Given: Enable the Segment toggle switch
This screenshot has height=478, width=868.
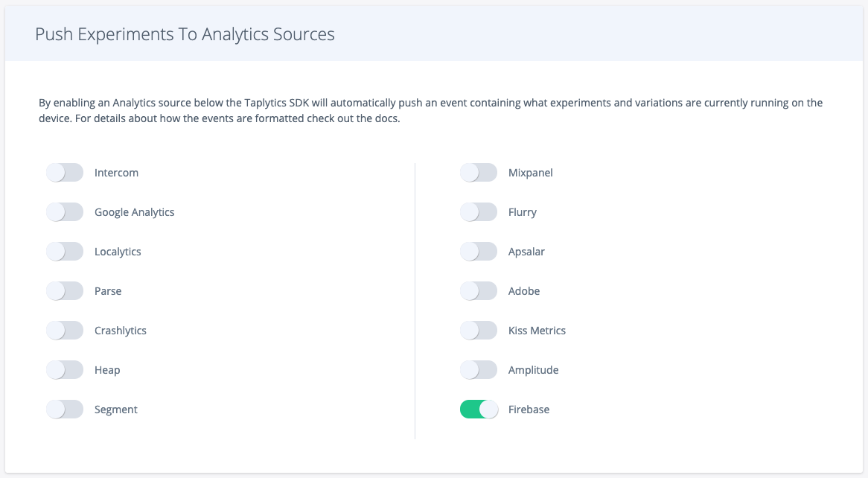Looking at the screenshot, I should (65, 410).
